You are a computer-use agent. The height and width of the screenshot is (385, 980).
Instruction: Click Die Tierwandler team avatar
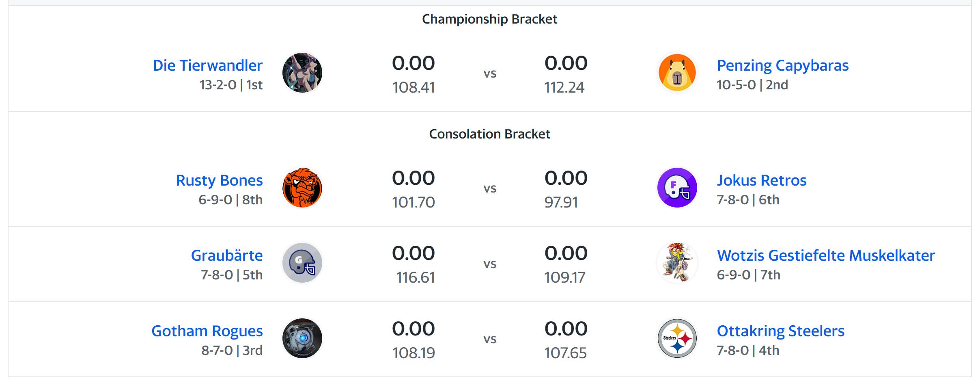point(302,73)
